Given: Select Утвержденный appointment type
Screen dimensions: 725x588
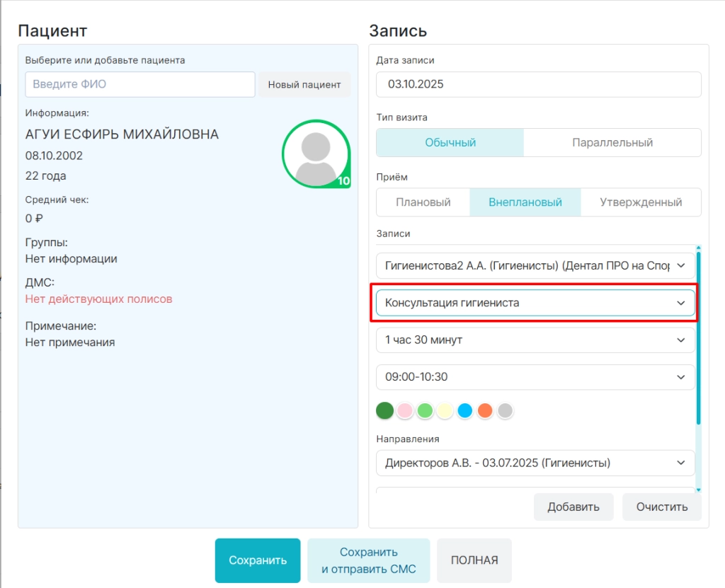Looking at the screenshot, I should pos(641,202).
